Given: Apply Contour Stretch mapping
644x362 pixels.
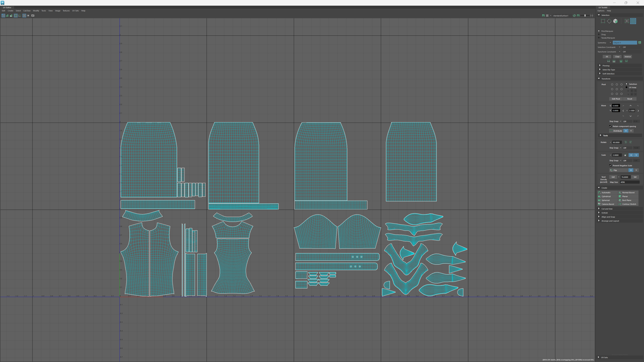Looking at the screenshot, I should click(x=628, y=204).
